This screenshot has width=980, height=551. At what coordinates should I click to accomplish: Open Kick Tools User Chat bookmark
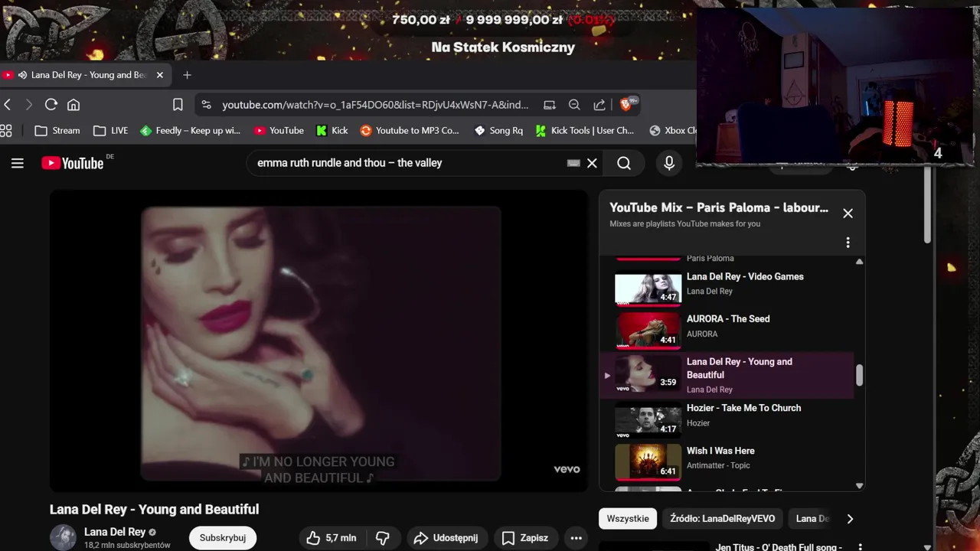click(585, 131)
